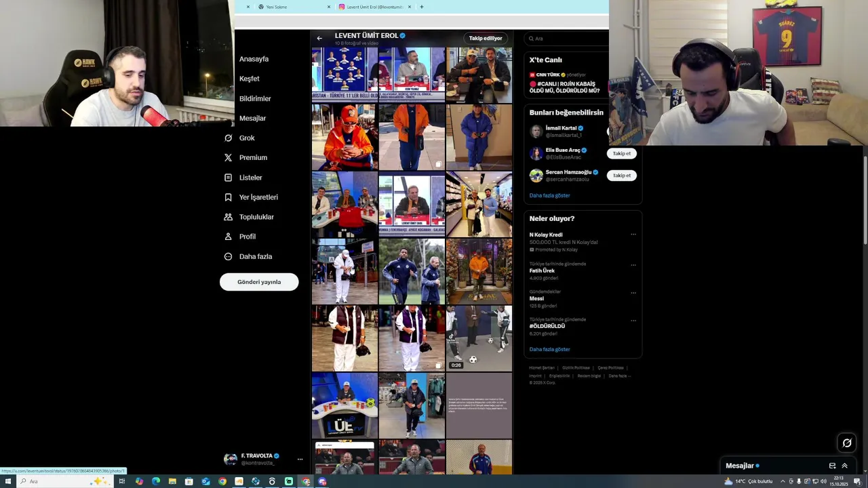Open options for #ÖLDÜRÜLDÜ trend
Screen dimensions: 868x488
click(x=633, y=321)
